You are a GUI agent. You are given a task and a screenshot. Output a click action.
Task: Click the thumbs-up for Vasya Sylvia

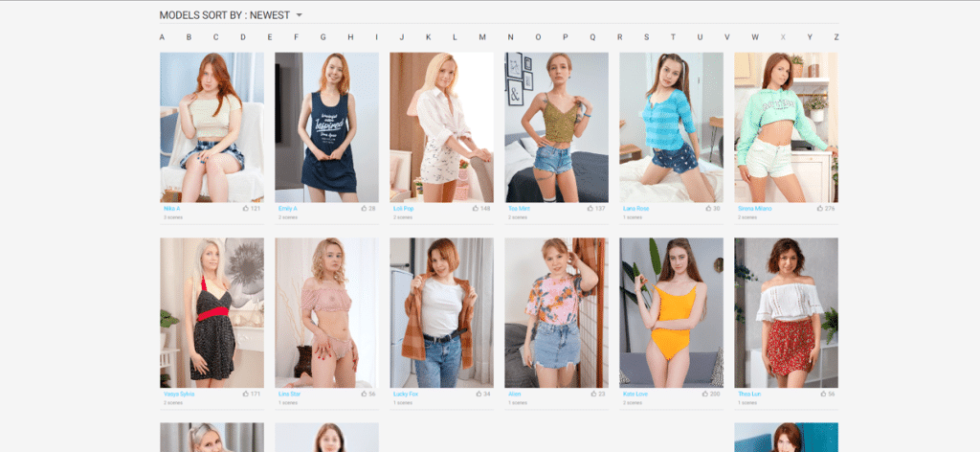tap(246, 394)
